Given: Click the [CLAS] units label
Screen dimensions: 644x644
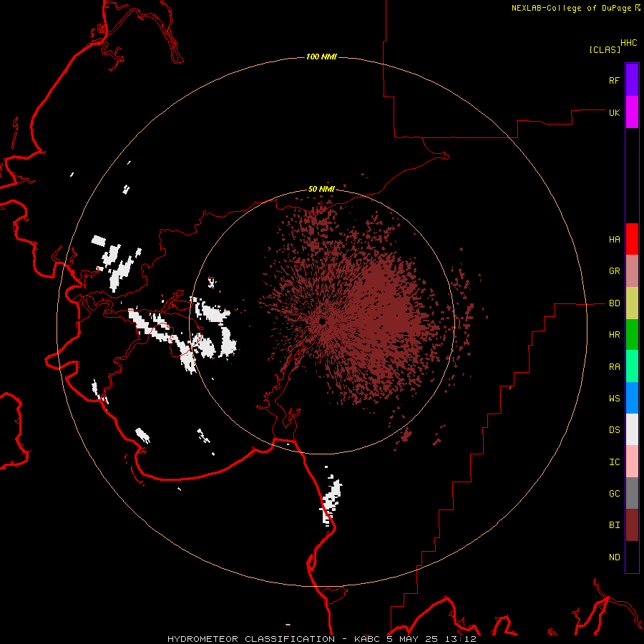Looking at the screenshot, I should pos(605,49).
